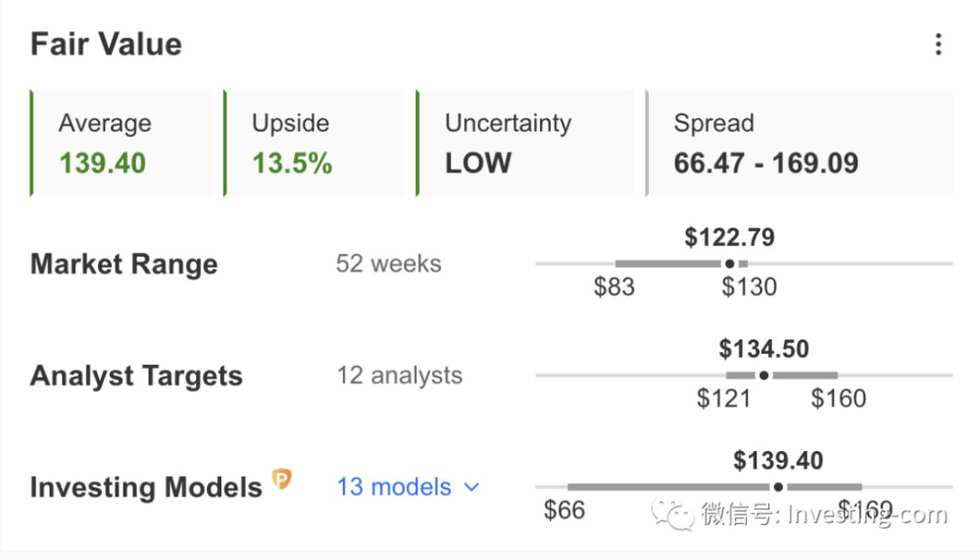Click the Fair Value heading

[x=106, y=44]
